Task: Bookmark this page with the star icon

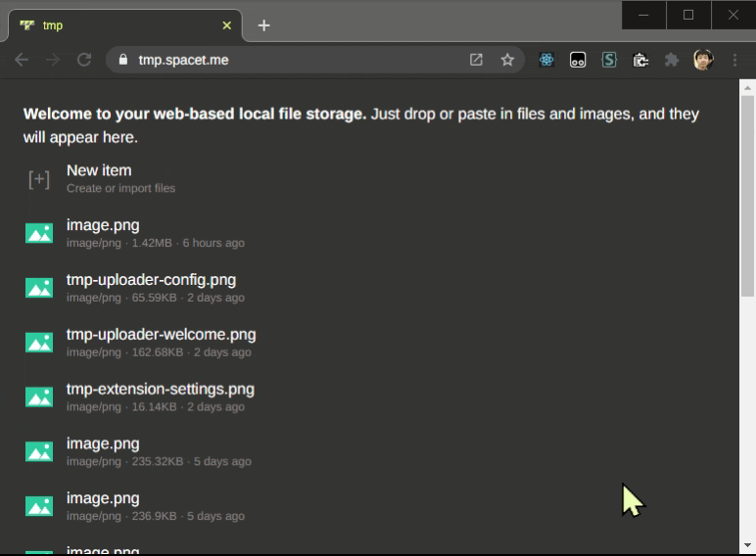Action: click(x=507, y=60)
